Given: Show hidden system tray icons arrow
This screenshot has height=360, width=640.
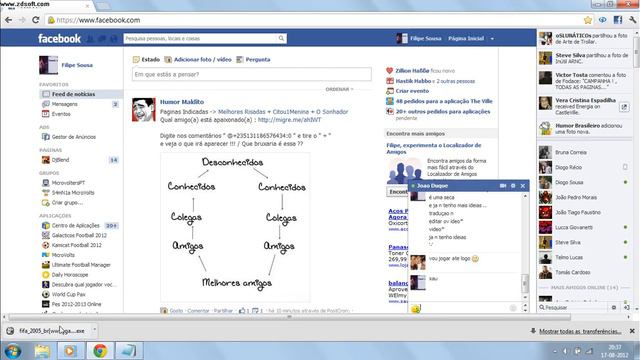Looking at the screenshot, I should [x=555, y=351].
